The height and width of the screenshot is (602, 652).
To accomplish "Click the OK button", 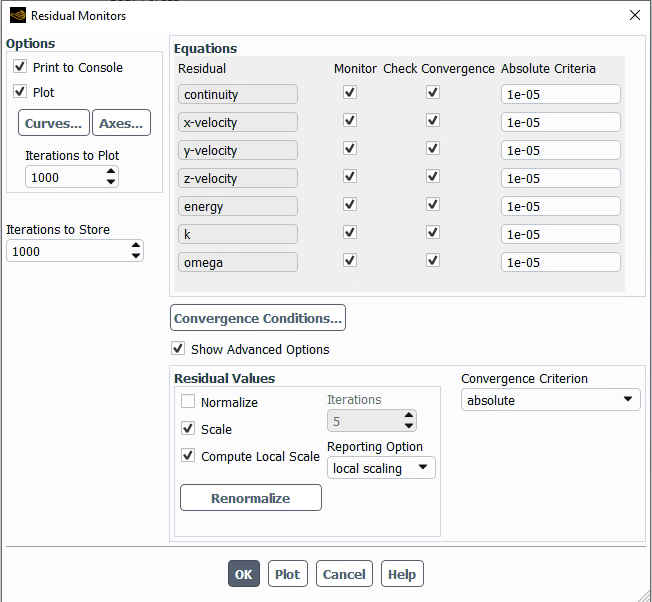I will (x=244, y=574).
